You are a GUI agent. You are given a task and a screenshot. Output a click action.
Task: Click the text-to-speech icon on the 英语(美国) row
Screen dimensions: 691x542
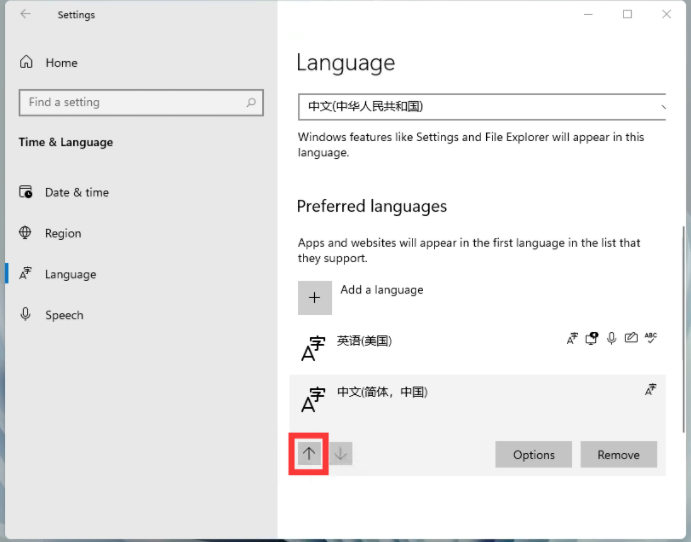pyautogui.click(x=591, y=338)
